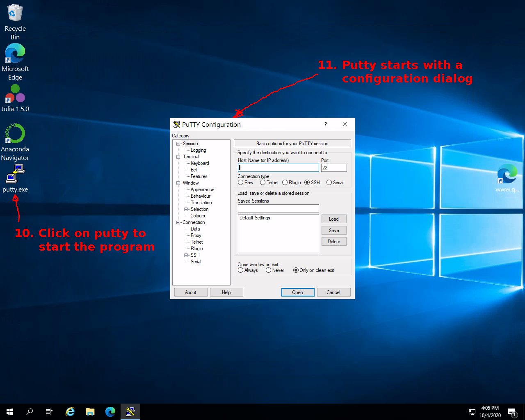Cancel the PuTTY configuration dialog
The width and height of the screenshot is (525, 420).
[x=333, y=292]
